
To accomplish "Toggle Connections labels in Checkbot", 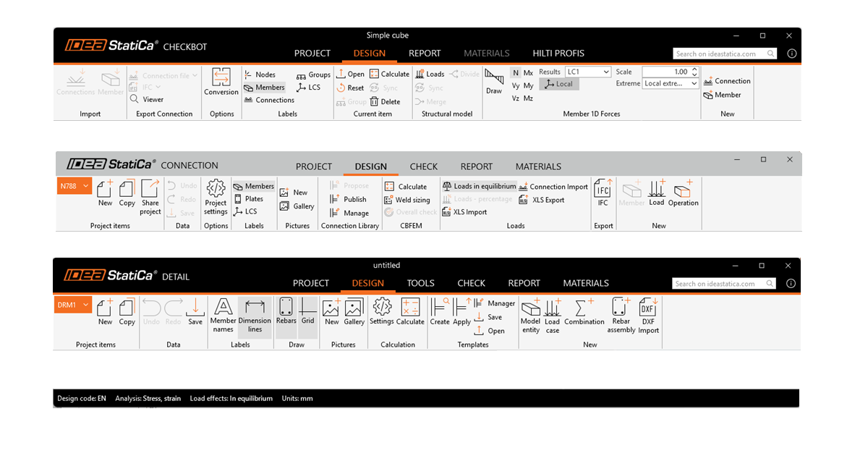I will click(269, 100).
